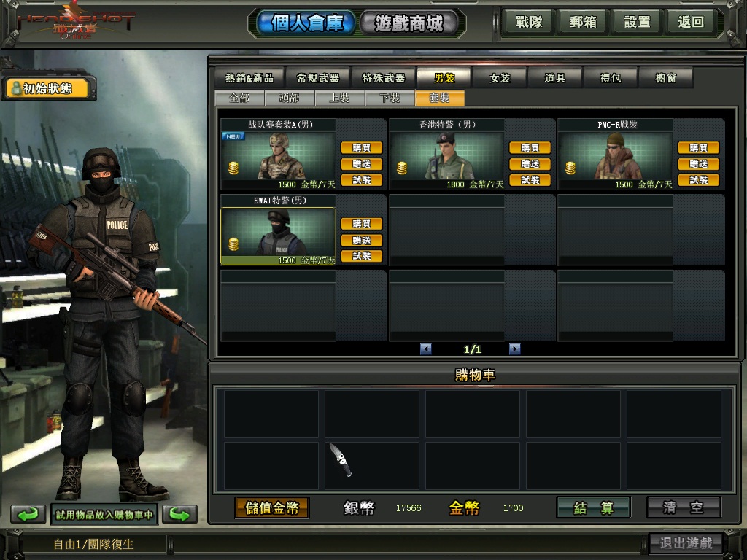Click the 返回 back button
The width and height of the screenshot is (747, 560).
(691, 22)
